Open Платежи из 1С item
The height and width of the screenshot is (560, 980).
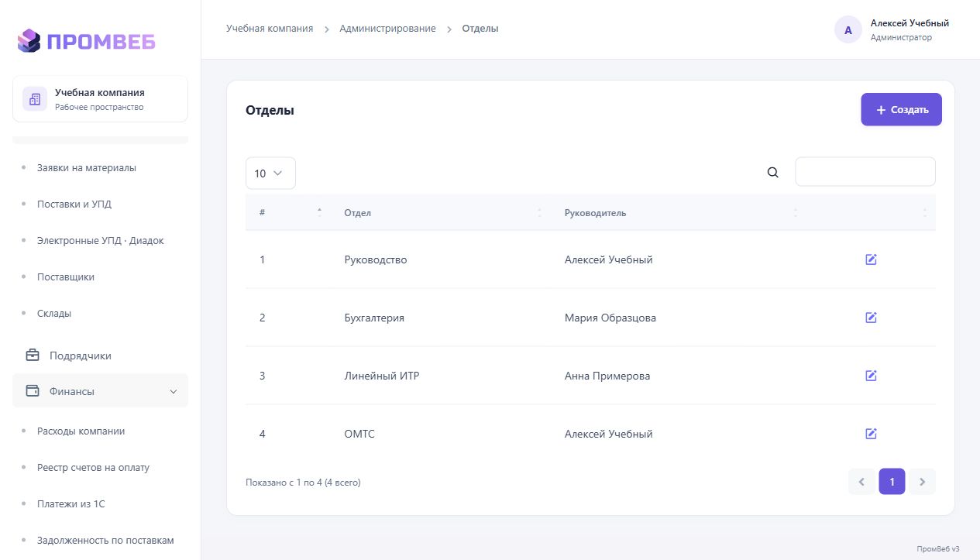click(71, 503)
